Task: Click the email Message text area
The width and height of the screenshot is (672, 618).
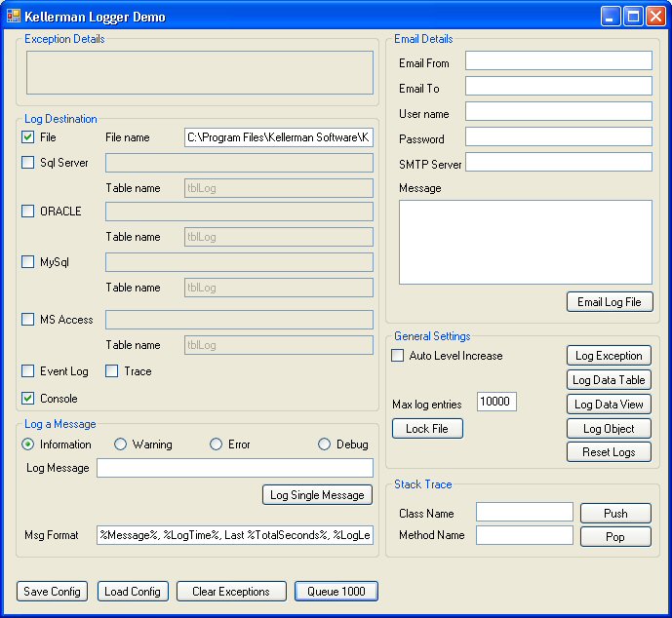Action: tap(526, 242)
